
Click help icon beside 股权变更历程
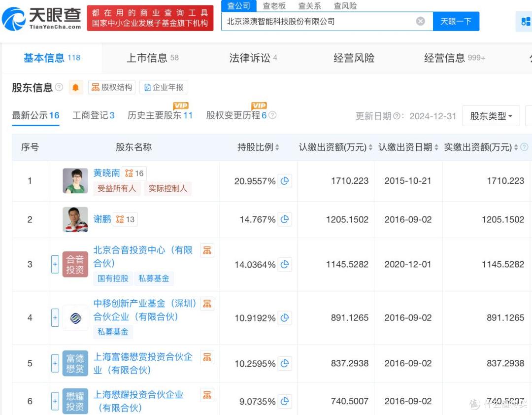coord(272,115)
